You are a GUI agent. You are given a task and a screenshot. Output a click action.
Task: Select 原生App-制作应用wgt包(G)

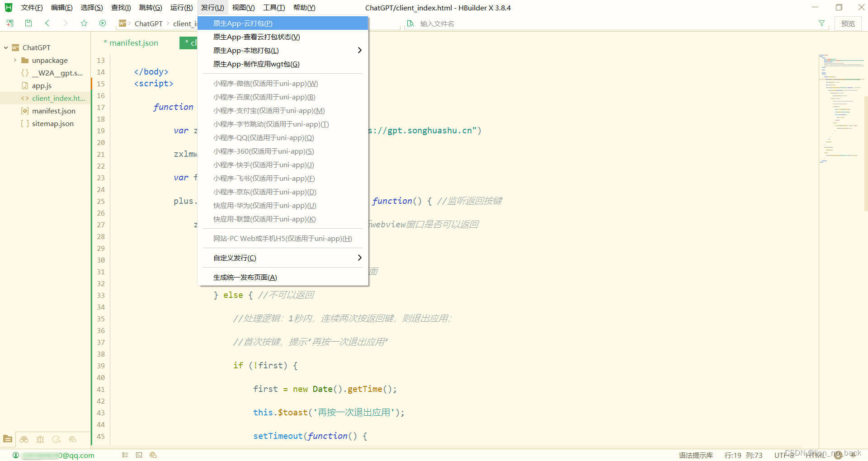[283, 64]
